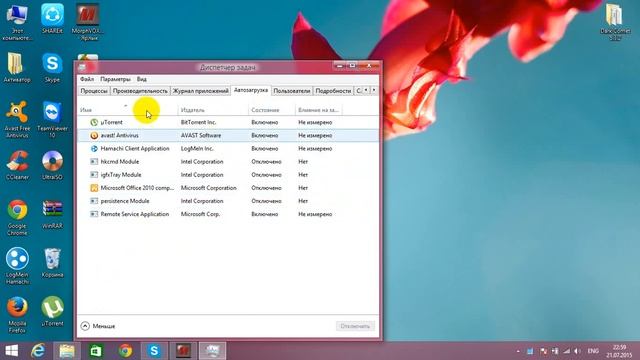
Task: Click the AVAST Software publisher cell
Action: (x=201, y=135)
